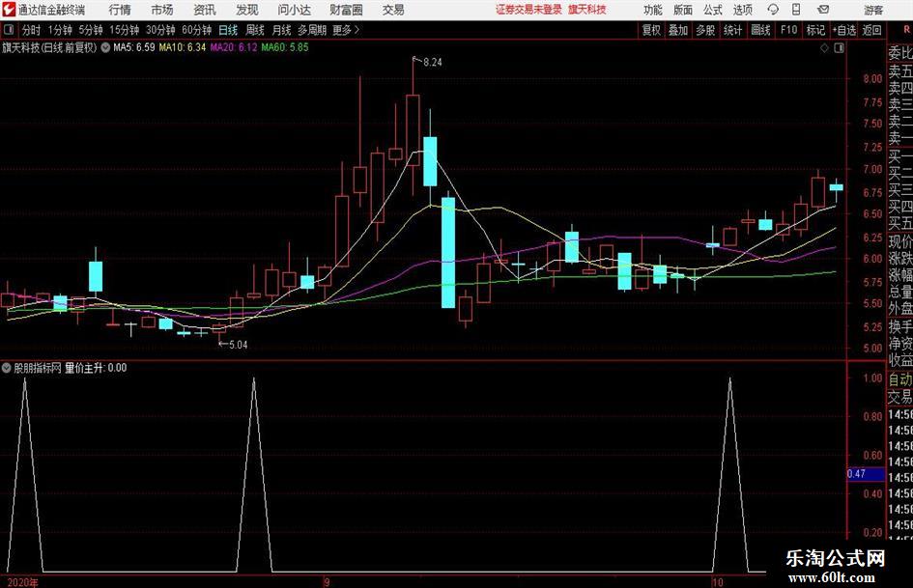
Task: Click the 5.04 low price marker
Action: point(238,345)
